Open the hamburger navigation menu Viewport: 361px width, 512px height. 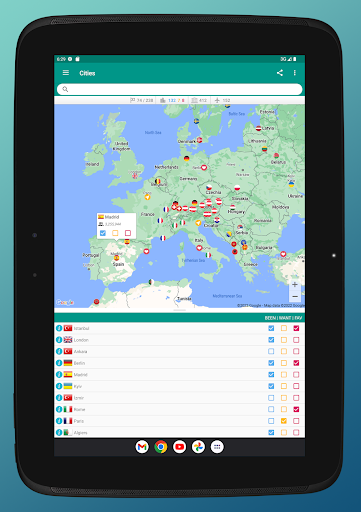[x=66, y=73]
